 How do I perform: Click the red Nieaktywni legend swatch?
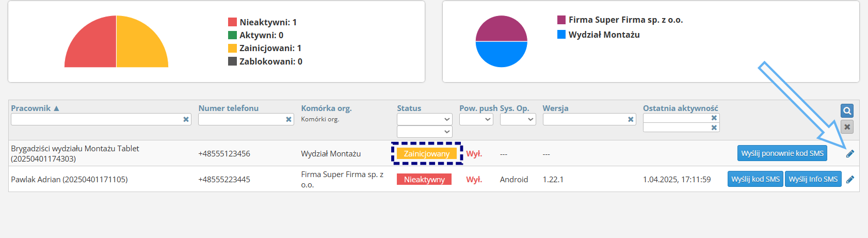point(232,22)
